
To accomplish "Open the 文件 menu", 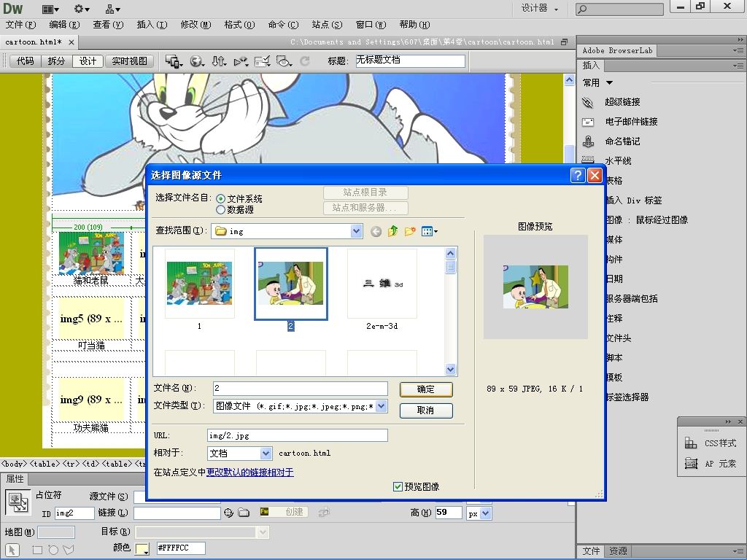I will [20, 25].
